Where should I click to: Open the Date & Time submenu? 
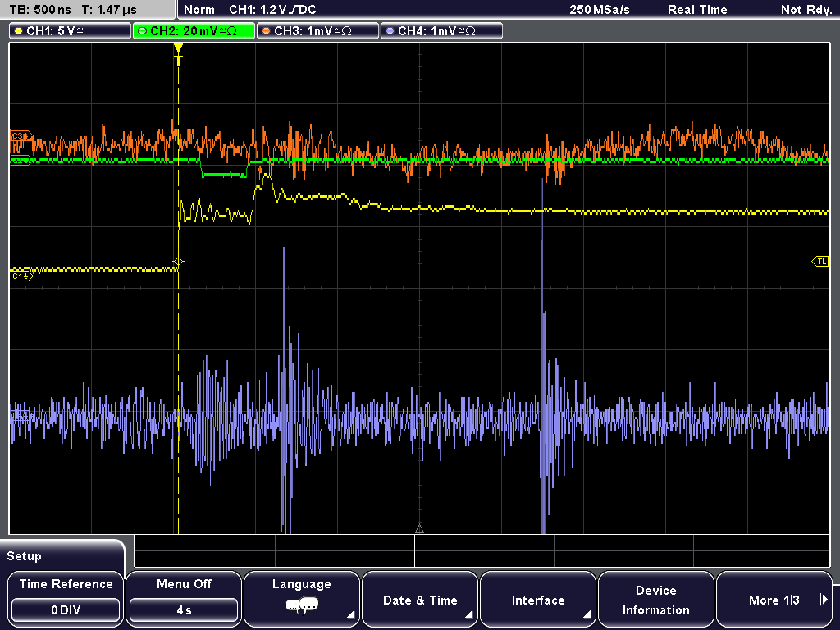(420, 598)
